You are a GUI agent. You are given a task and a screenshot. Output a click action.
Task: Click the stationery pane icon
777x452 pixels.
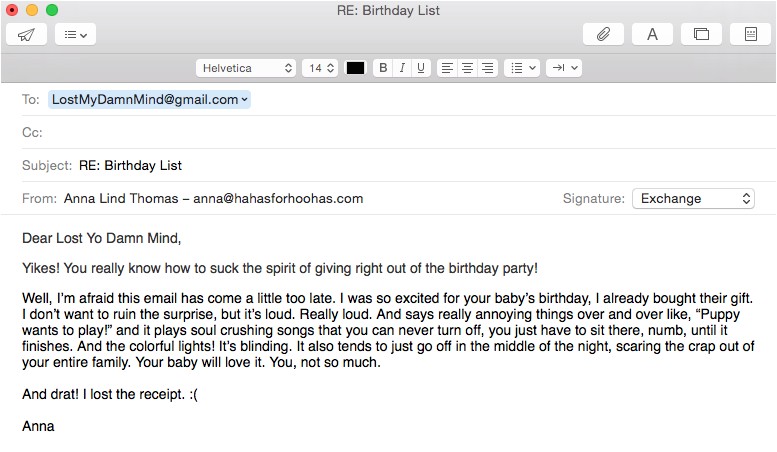pos(750,34)
